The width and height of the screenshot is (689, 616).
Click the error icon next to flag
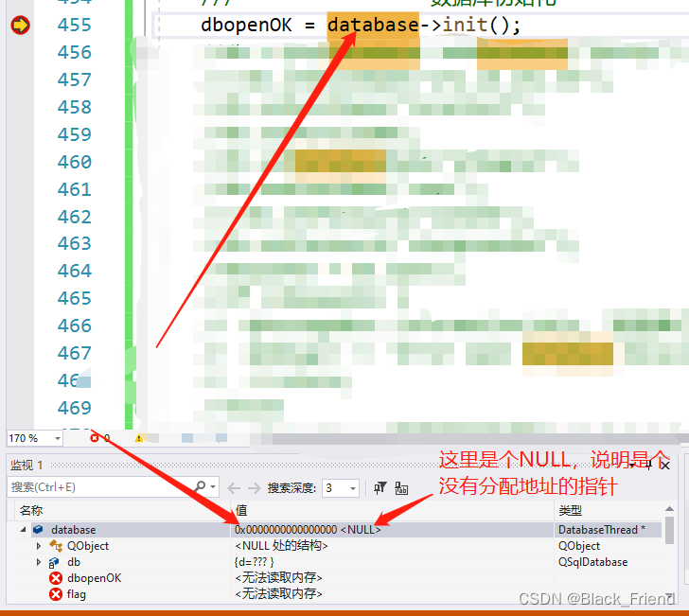(56, 594)
